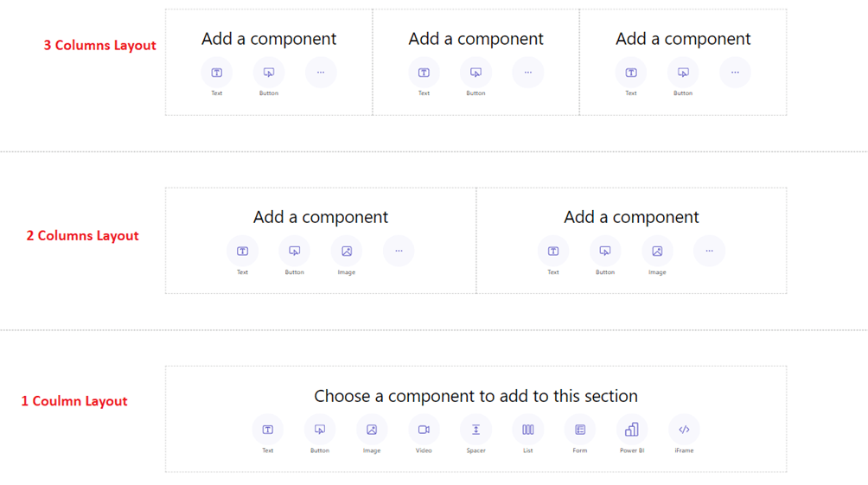Viewport: 868px width, 485px height.
Task: Open more components in left two-column section
Action: [399, 252]
